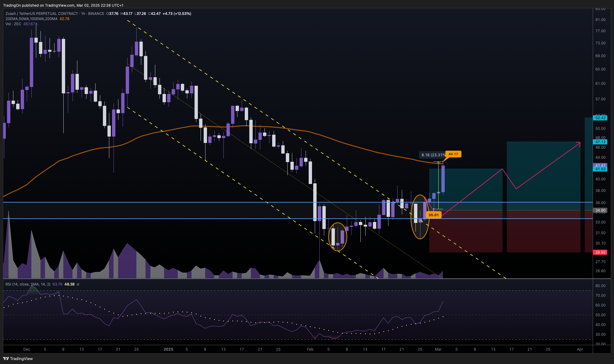
Task: Select the Zcash / TetherUS PERPETUAL CONTRACT title
Action: pos(42,14)
